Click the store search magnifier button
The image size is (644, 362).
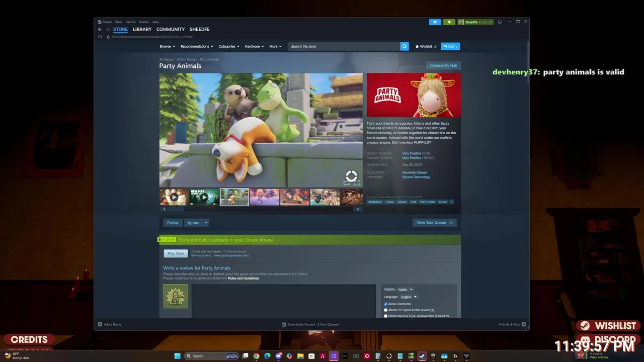[405, 46]
